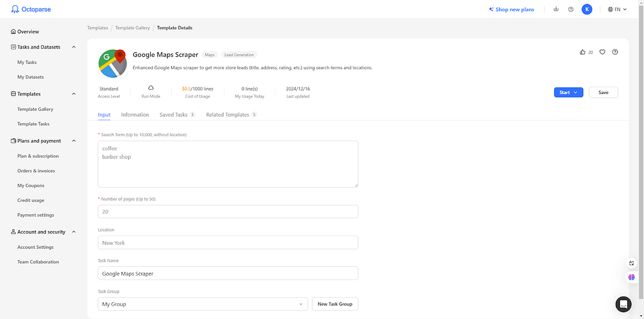
Task: Favorite the template with heart icon
Action: coord(602,52)
